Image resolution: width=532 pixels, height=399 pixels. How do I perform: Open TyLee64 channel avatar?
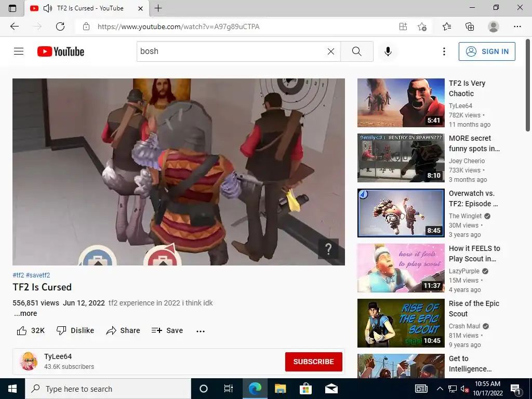coord(29,361)
